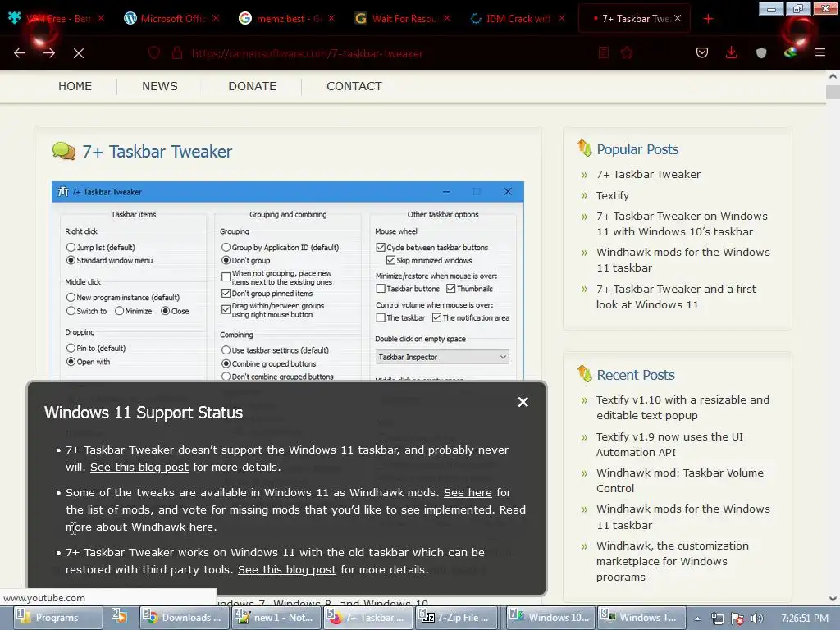Click the padlock site security icon
The image size is (840, 630).
click(x=177, y=53)
